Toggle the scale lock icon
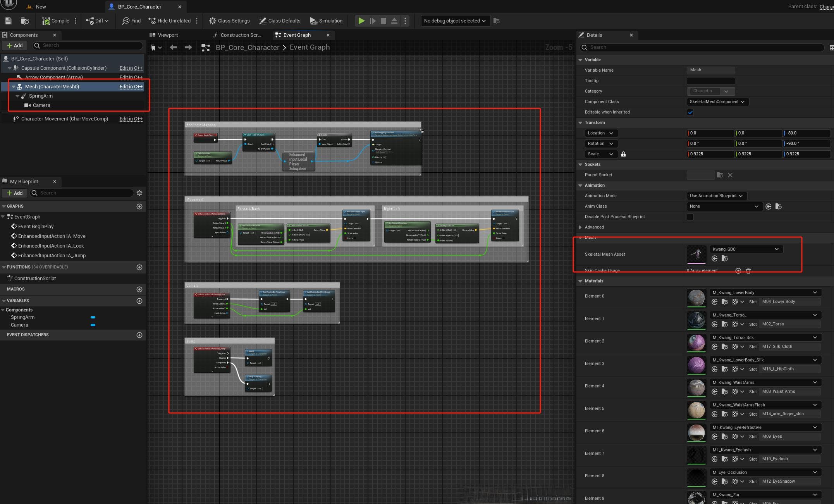 (x=623, y=154)
